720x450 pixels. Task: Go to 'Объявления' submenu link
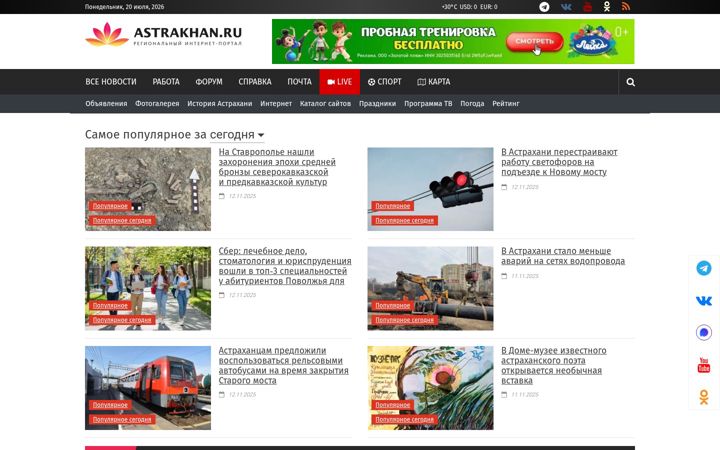(106, 104)
